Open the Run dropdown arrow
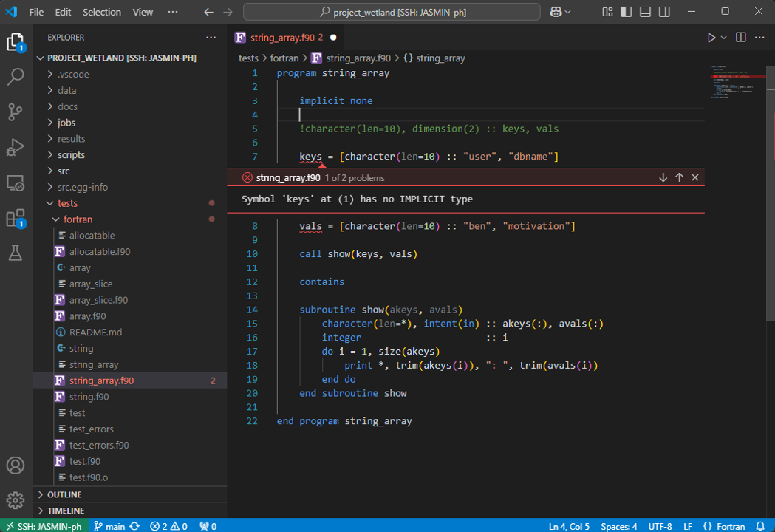 pyautogui.click(x=724, y=37)
